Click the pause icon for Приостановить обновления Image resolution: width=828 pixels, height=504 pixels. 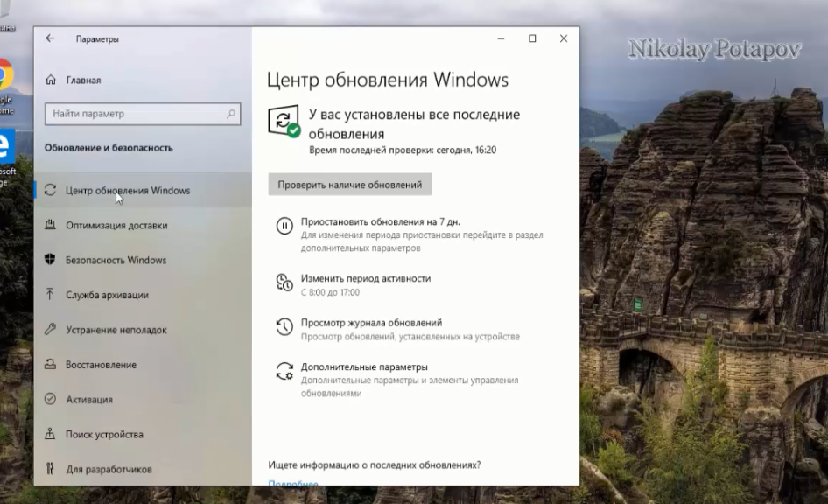(284, 226)
